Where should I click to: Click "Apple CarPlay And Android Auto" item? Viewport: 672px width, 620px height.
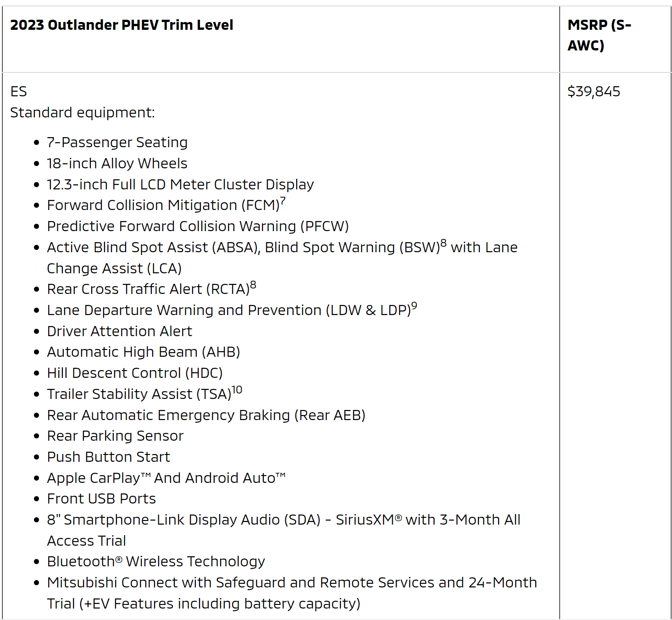point(166,478)
